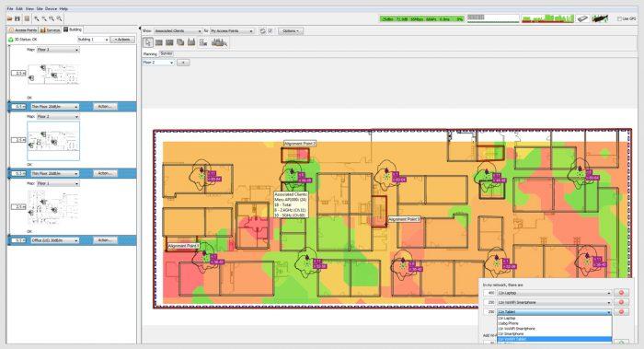Open the Building 1 selector dropdown
Image resolution: width=644 pixels, height=349 pixels.
93,40
